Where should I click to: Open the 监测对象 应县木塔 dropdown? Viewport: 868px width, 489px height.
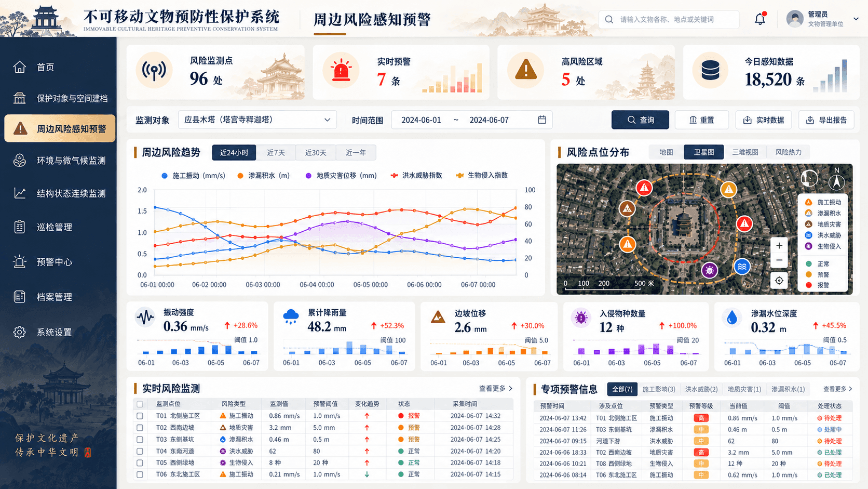257,120
